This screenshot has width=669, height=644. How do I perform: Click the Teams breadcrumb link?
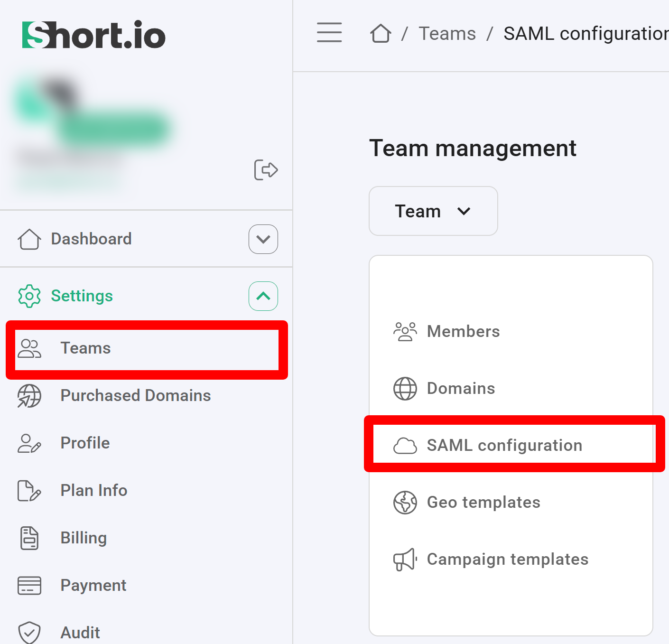point(447,34)
